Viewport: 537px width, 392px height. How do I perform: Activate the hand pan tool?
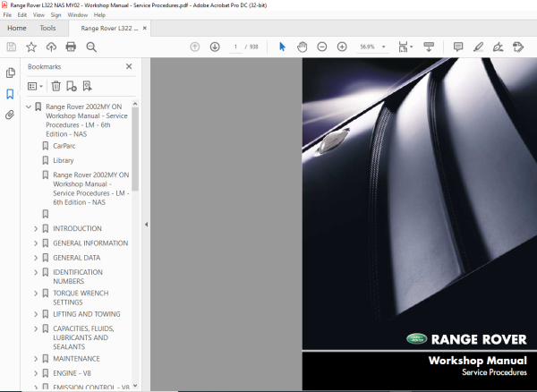click(303, 47)
